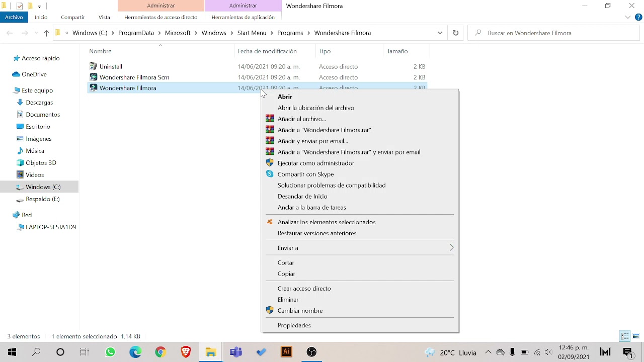Open the Vista ribbon tab

coord(104,17)
